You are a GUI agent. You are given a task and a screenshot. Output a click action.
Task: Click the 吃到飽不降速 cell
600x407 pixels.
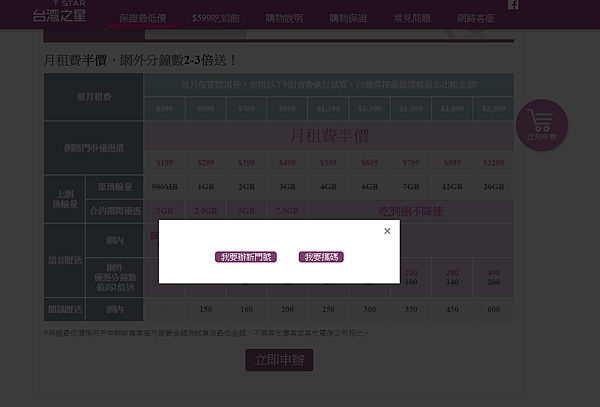click(x=411, y=211)
